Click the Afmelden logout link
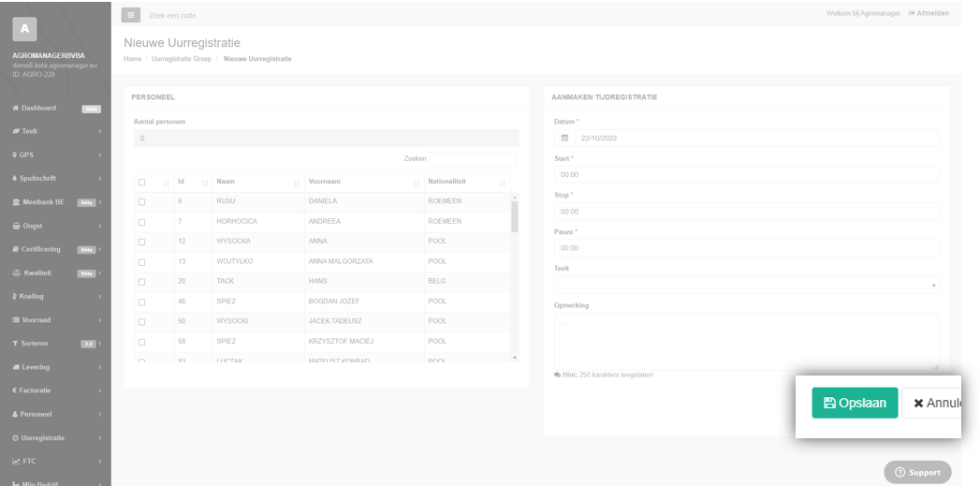980x486 pixels. pyautogui.click(x=929, y=13)
